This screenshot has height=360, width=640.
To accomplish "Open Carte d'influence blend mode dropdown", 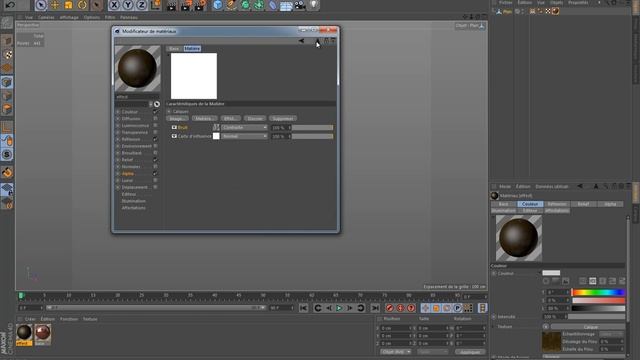I will (x=244, y=136).
